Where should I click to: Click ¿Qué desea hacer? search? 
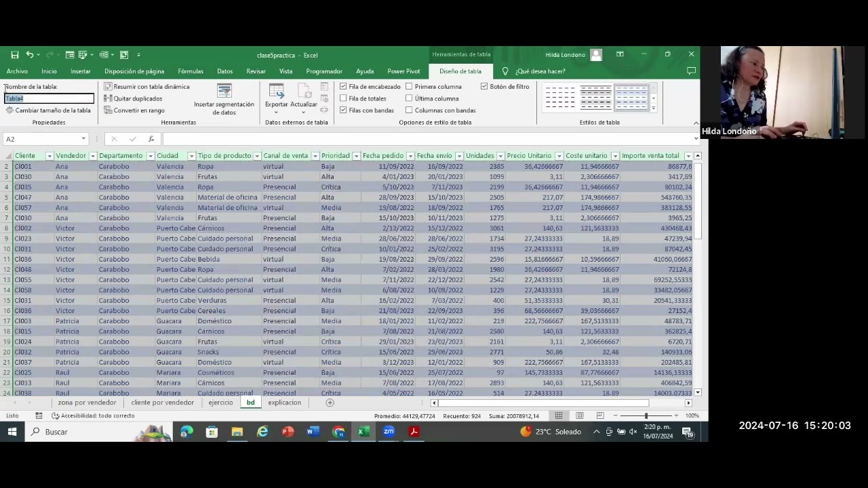(540, 71)
